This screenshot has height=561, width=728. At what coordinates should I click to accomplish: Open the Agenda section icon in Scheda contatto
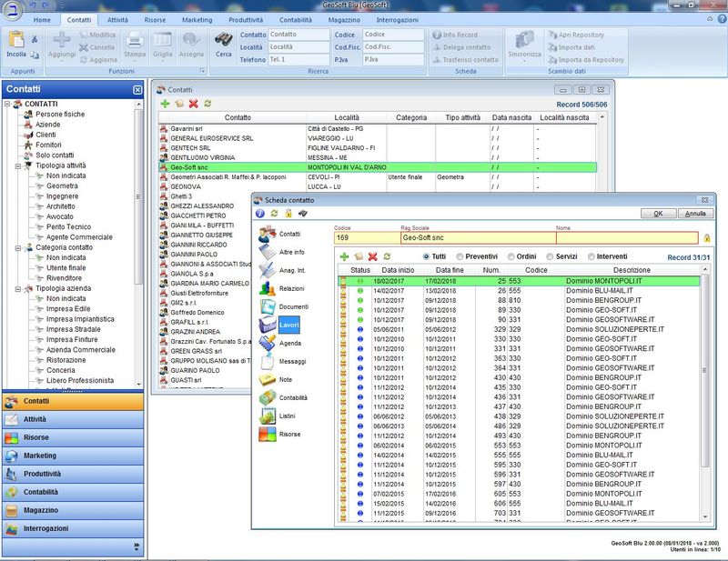pos(267,343)
